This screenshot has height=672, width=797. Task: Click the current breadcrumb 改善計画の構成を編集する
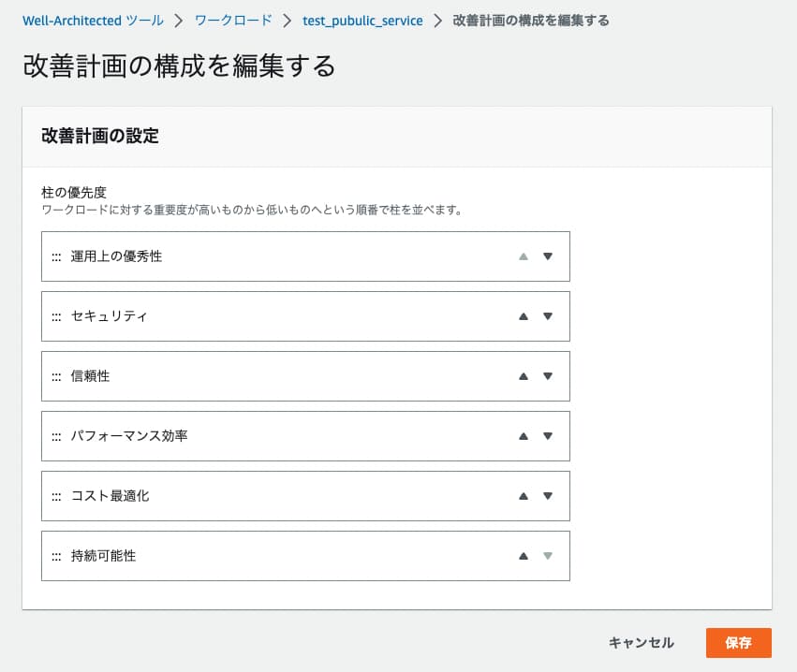click(x=531, y=21)
